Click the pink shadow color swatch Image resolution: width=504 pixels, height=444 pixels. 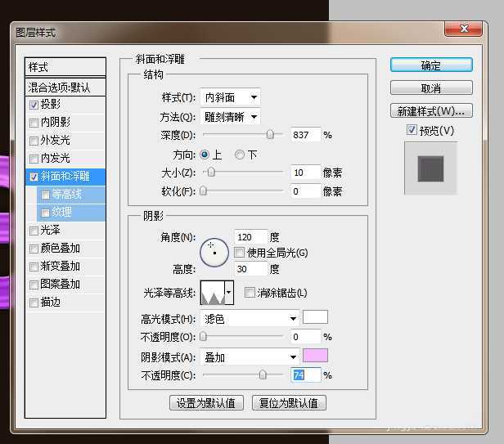point(315,356)
